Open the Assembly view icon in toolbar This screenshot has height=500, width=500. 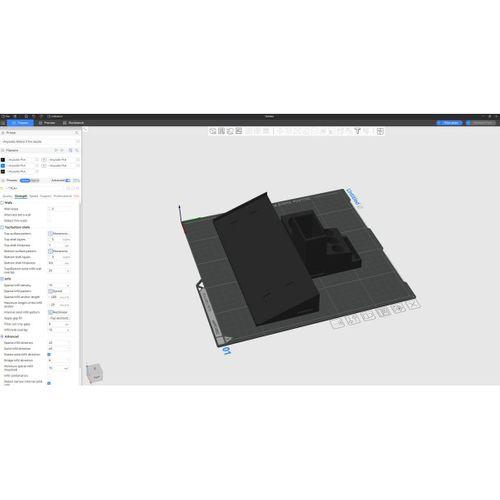(x=380, y=131)
